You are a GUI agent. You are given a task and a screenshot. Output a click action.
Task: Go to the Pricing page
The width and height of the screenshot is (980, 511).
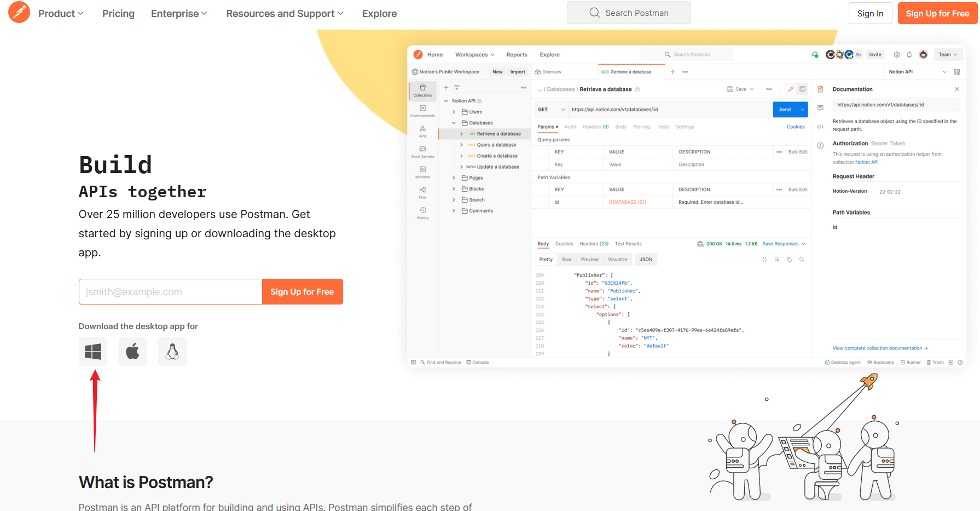[118, 14]
